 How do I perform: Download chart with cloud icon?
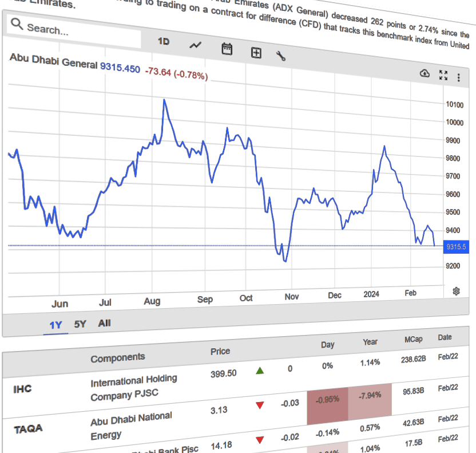pos(425,73)
